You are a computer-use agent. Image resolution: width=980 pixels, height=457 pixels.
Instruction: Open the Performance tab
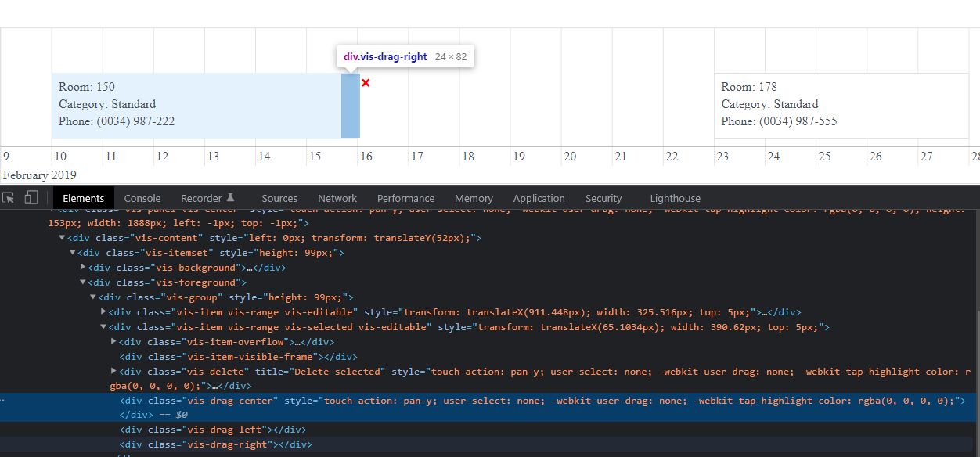click(x=405, y=197)
